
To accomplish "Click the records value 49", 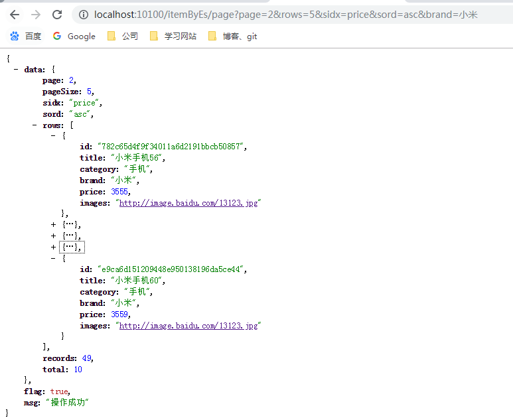I will pos(87,358).
